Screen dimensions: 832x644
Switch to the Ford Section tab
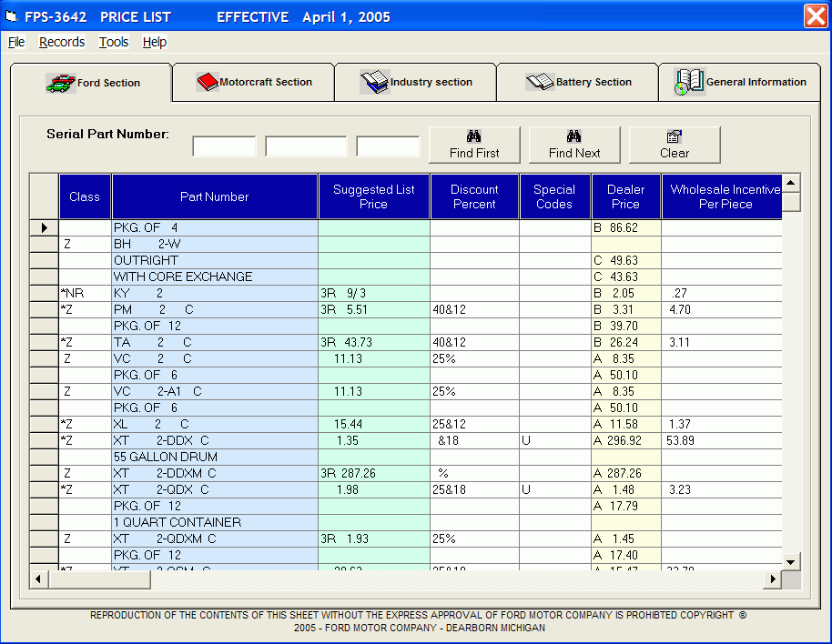coord(92,83)
